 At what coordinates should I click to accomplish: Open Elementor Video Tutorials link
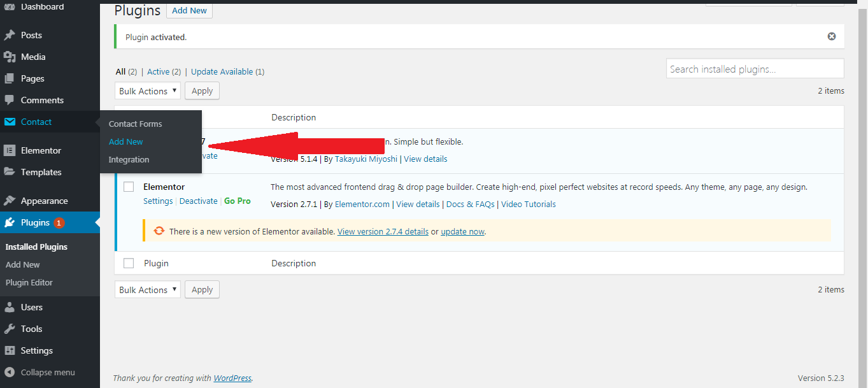(x=529, y=205)
